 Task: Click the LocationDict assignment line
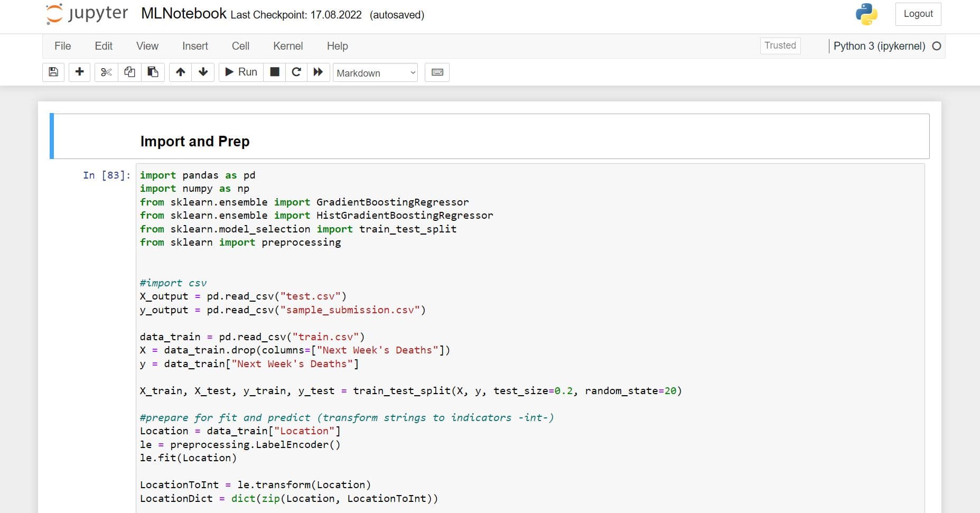tap(288, 499)
